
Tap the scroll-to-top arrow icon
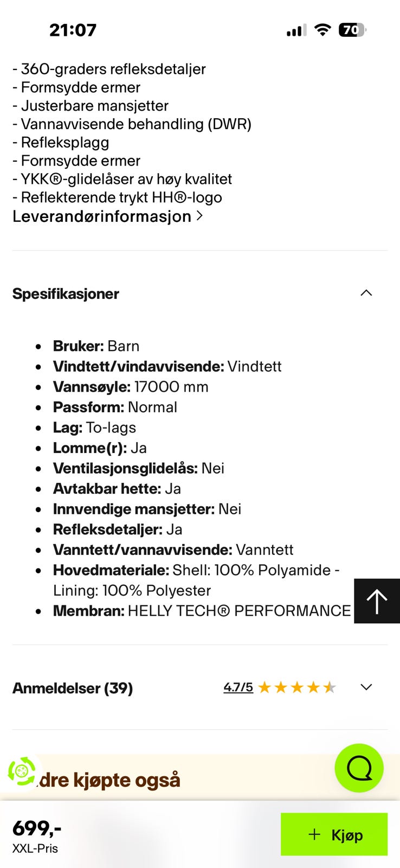[x=376, y=601]
